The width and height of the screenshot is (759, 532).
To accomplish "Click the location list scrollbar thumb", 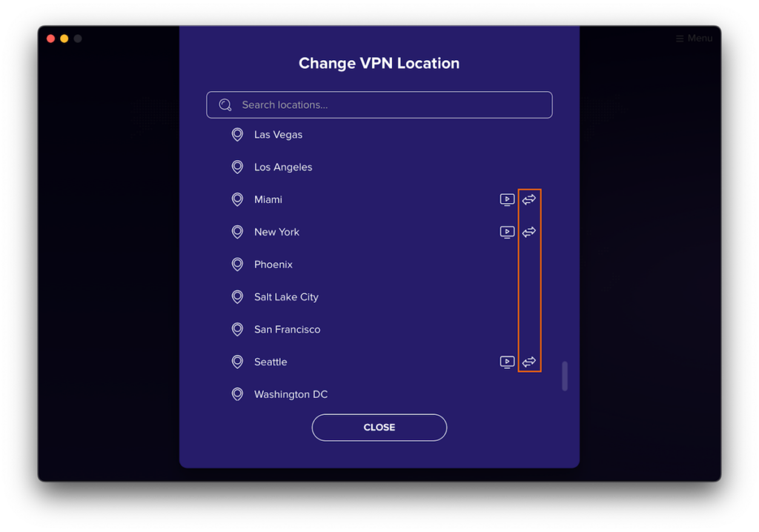I will click(x=564, y=376).
